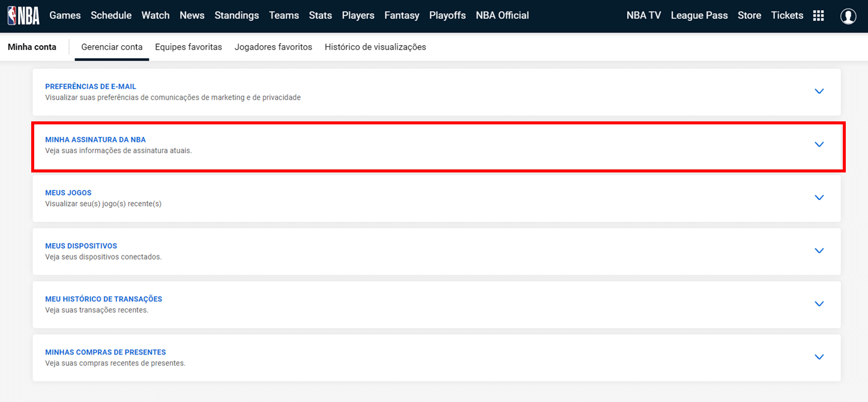Click 'Veja suas informações de assinatura atuais.'
868x402 pixels.
pos(118,151)
